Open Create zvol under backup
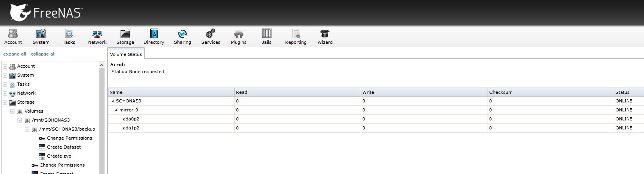The image size is (644, 174). tap(60, 156)
